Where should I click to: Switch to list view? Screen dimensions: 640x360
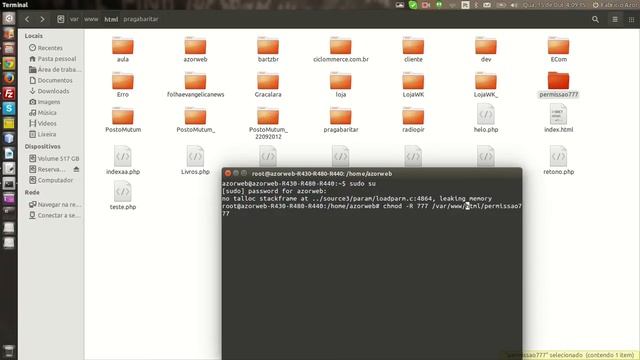615,19
